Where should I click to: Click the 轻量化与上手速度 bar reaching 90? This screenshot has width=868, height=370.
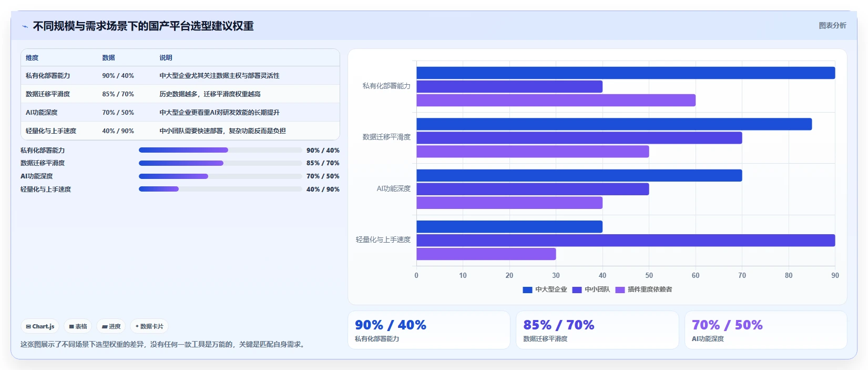(626, 241)
